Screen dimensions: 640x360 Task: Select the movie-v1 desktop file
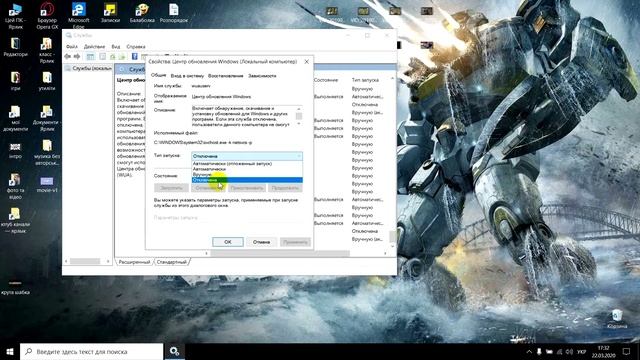click(47, 184)
